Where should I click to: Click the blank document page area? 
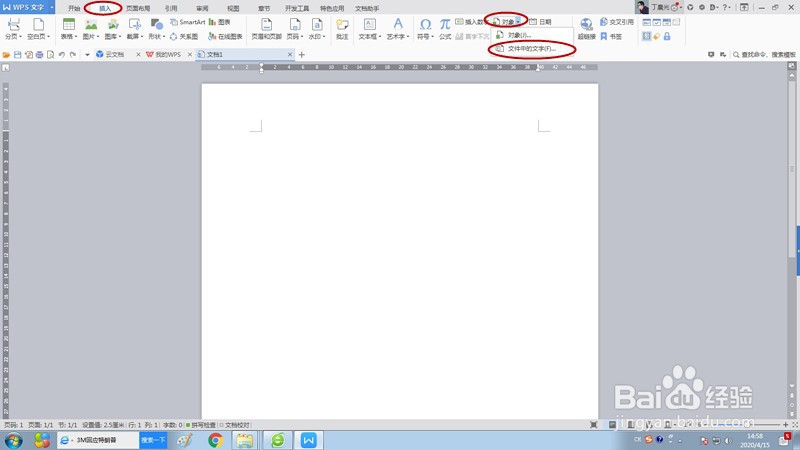(399, 251)
